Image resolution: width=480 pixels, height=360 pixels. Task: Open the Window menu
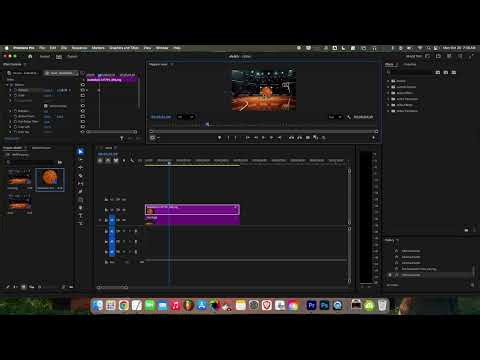[162, 48]
